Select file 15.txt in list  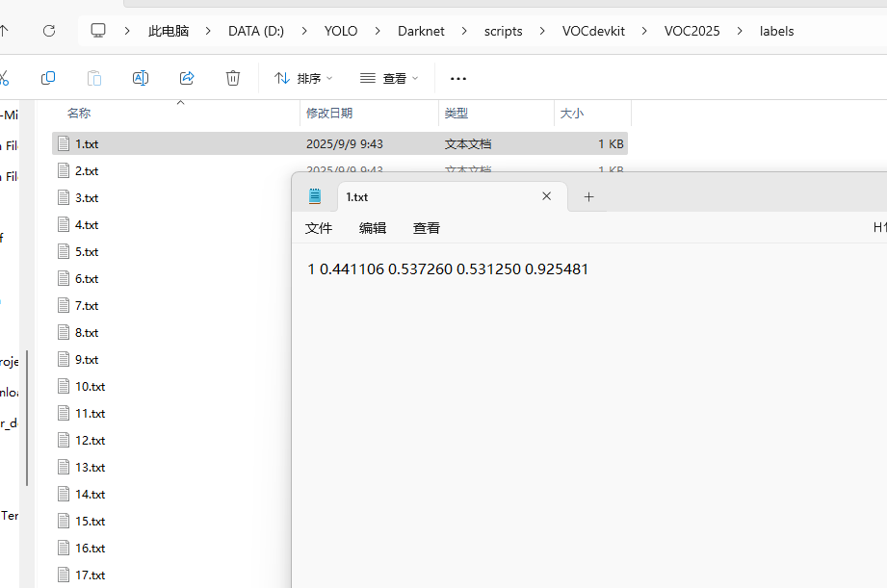click(x=90, y=522)
